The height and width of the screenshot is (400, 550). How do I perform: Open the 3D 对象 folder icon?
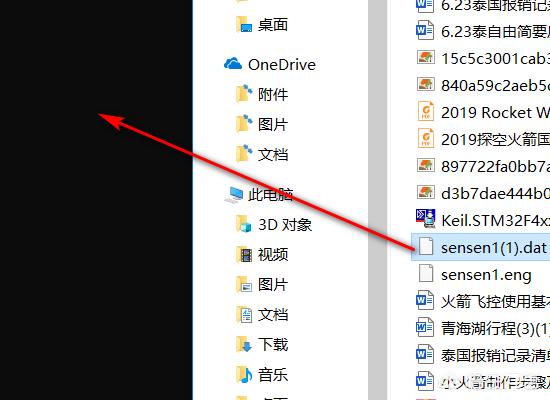coord(244,225)
